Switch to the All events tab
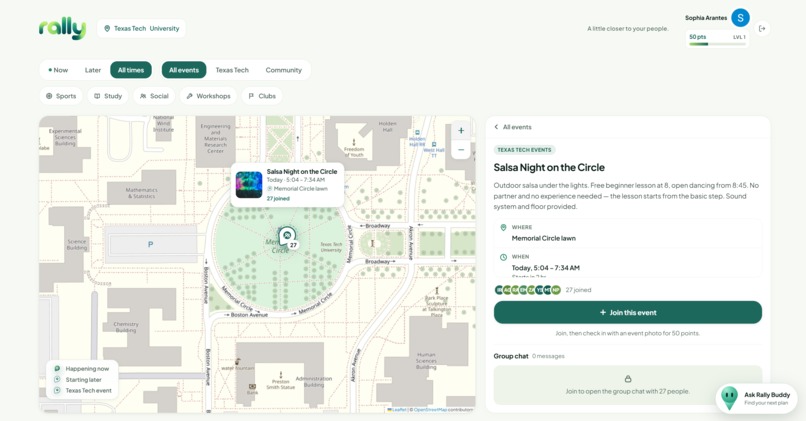 coord(184,70)
